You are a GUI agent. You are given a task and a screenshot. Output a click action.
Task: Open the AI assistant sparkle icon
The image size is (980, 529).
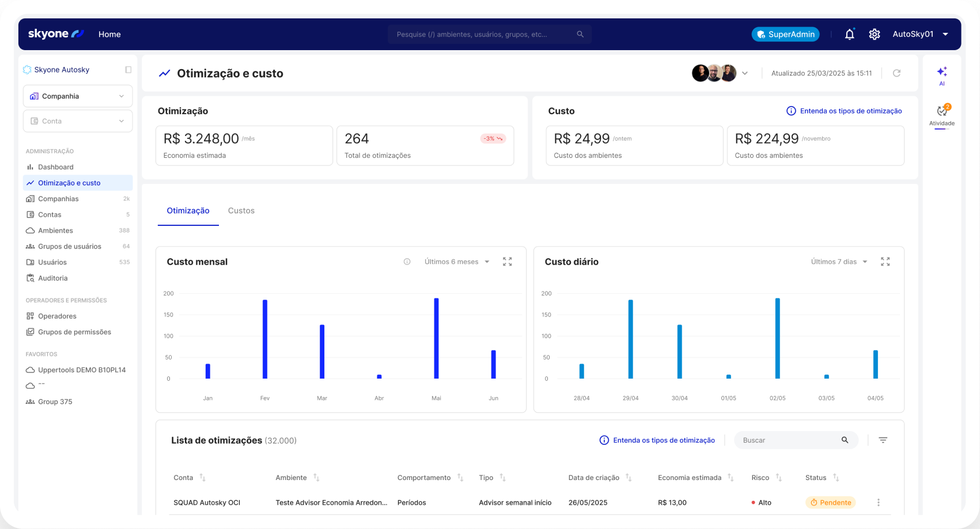point(942,72)
